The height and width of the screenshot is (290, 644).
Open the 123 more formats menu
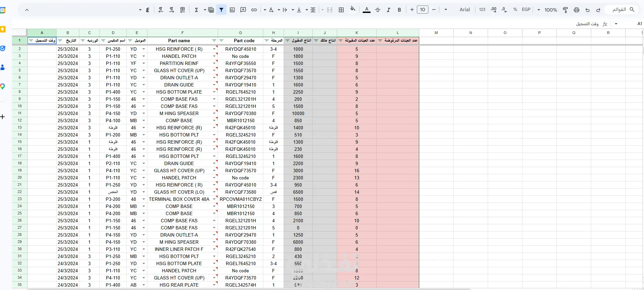(482, 10)
